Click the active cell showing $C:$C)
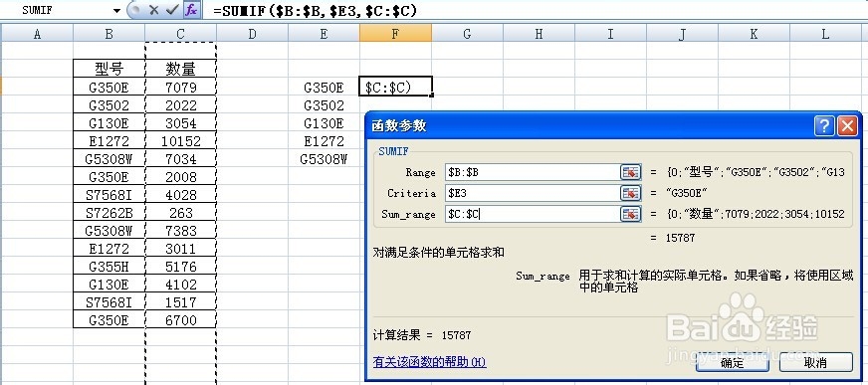Viewport: 868px width, 385px height. point(395,88)
